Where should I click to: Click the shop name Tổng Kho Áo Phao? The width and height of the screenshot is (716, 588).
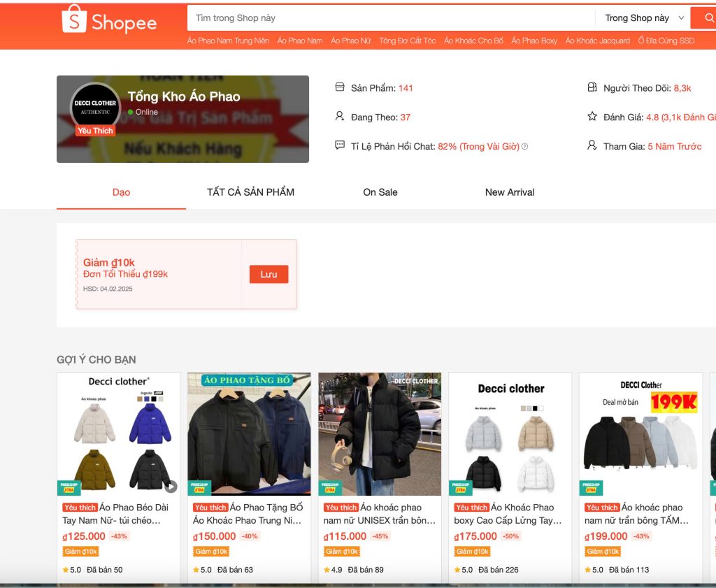pos(184,96)
